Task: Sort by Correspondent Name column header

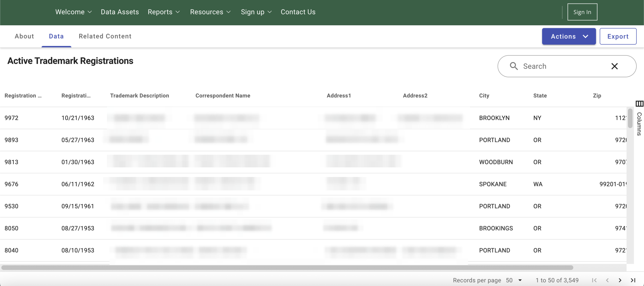Action: click(x=223, y=96)
